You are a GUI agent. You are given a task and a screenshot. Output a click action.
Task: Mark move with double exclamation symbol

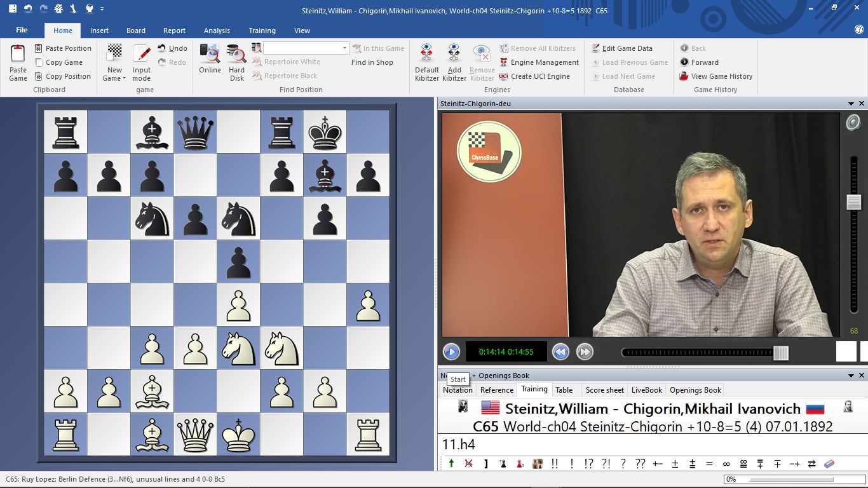(x=555, y=464)
